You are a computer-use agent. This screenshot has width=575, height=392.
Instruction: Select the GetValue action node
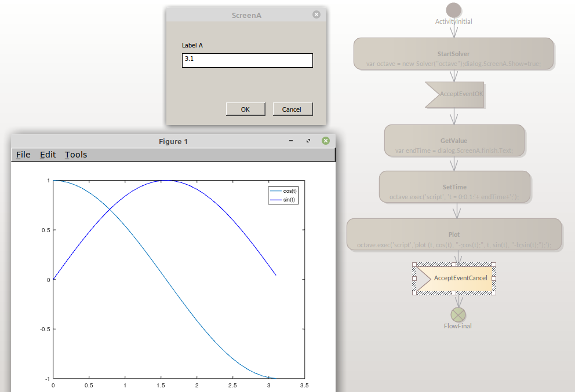(x=454, y=141)
